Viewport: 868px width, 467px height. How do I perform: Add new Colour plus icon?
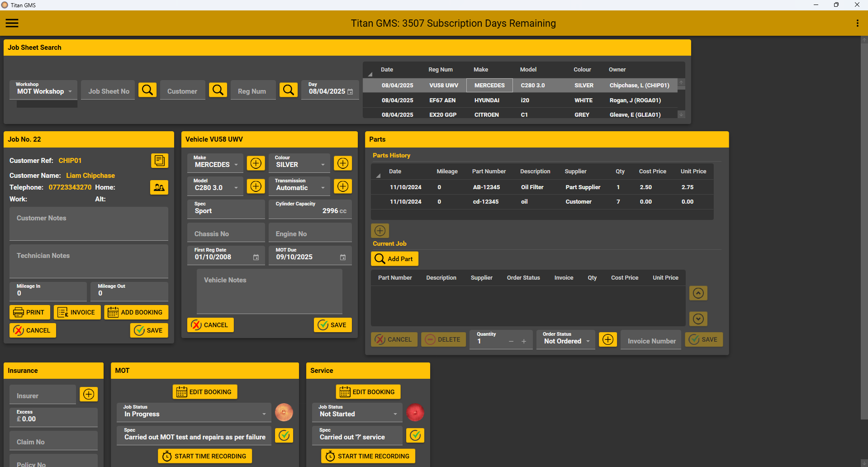point(343,163)
